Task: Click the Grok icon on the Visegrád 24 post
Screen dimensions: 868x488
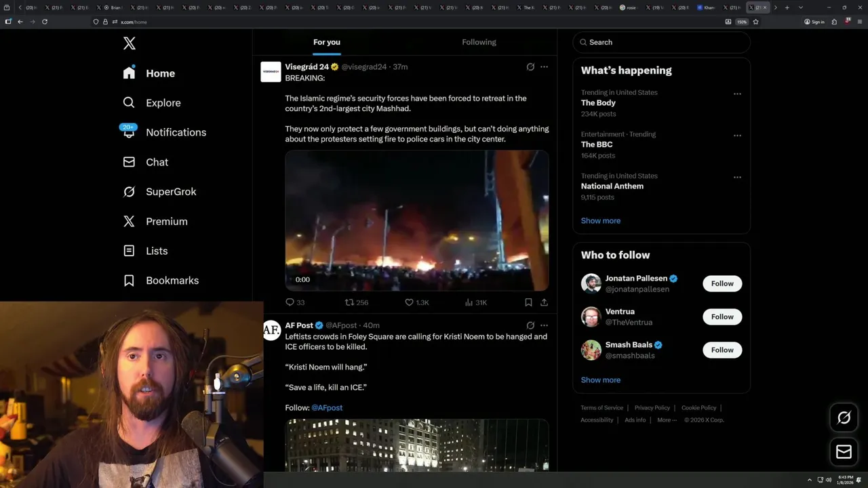Action: point(530,66)
